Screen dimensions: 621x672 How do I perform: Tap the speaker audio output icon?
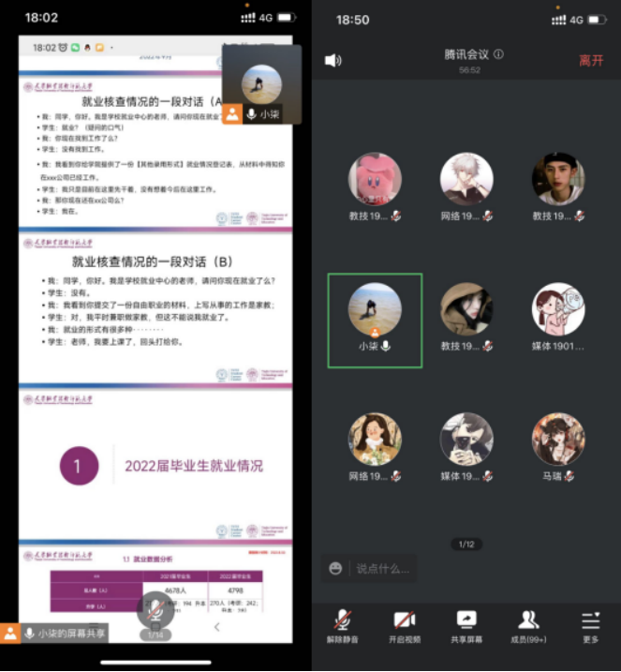(333, 61)
